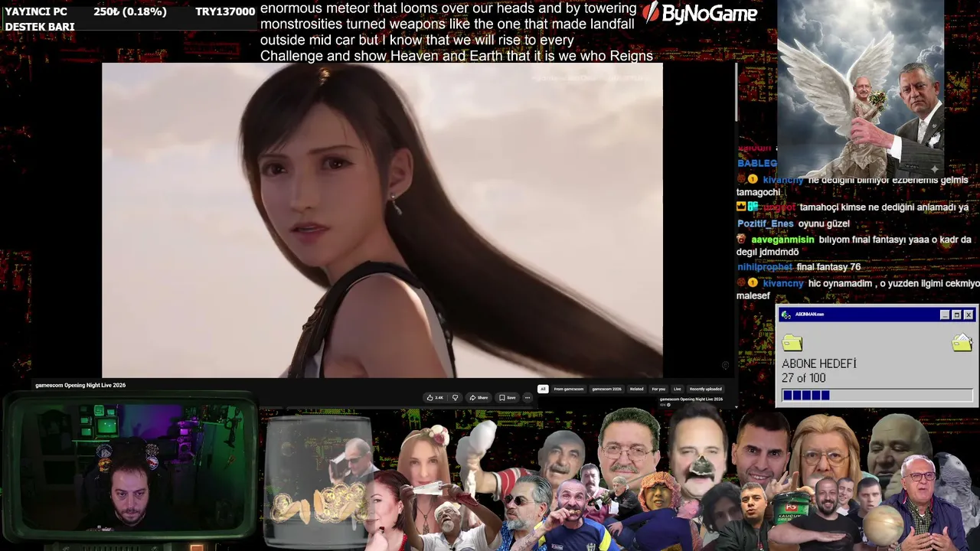Maximize the ABONMAN.exe window
Screen dimensions: 980x551
(956, 315)
